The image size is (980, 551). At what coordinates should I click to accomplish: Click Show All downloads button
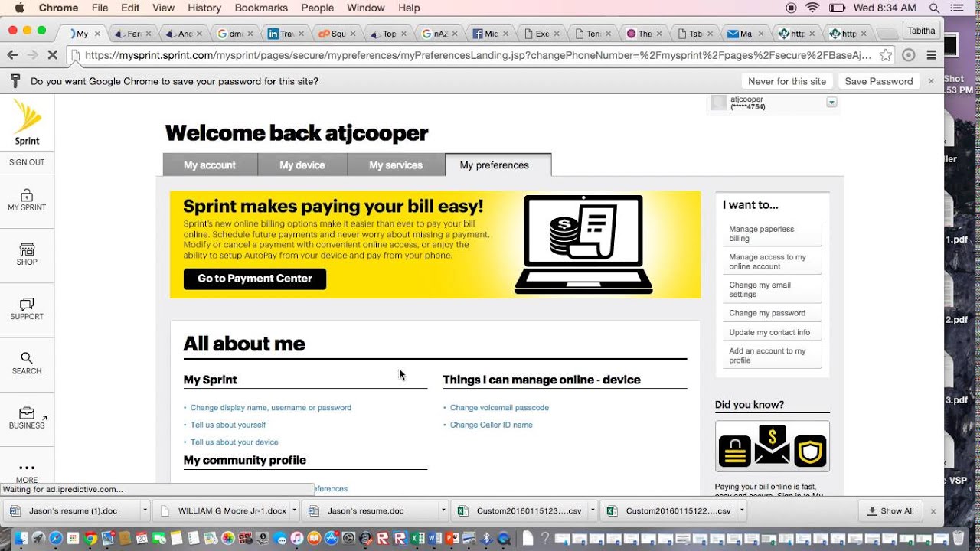[890, 510]
